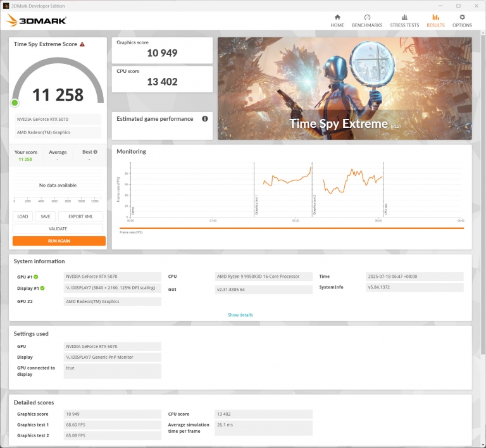This screenshot has height=448, width=486.
Task: Click the Demo marker in the monitoring chart
Action: [133, 211]
